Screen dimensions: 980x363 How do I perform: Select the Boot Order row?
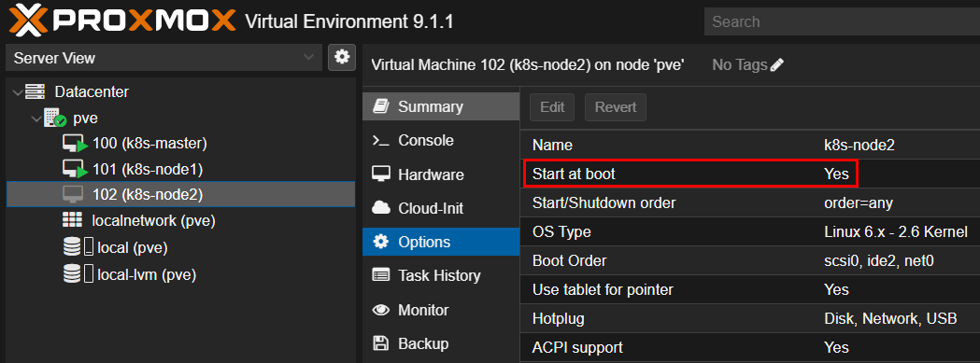[750, 261]
